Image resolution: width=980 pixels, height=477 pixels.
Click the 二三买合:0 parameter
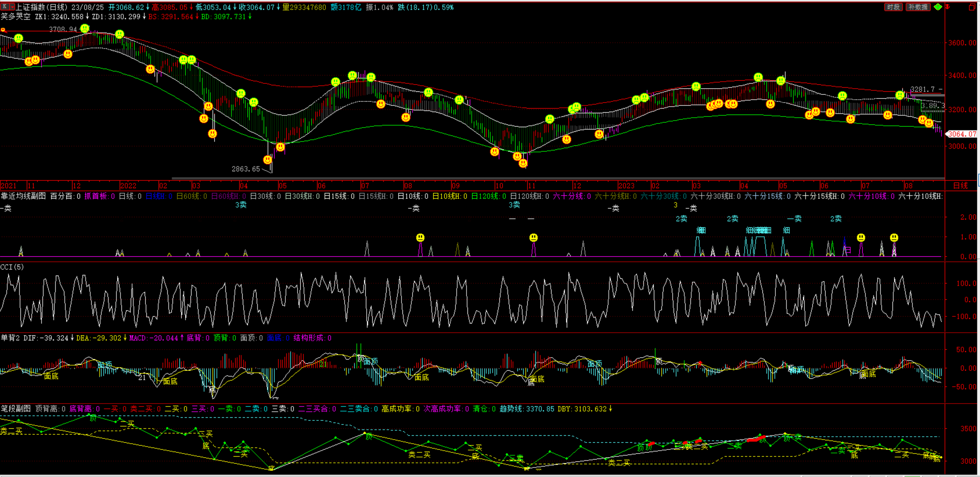coord(317,409)
